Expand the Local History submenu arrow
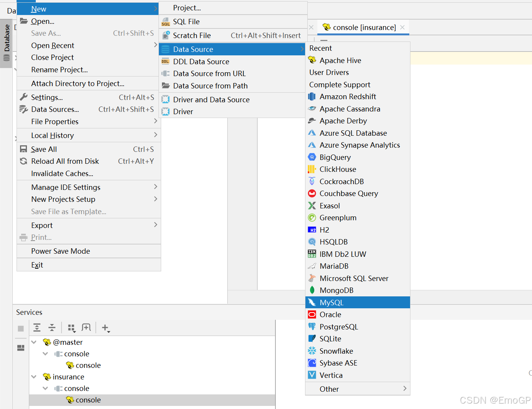Image resolution: width=532 pixels, height=409 pixels. coord(155,135)
